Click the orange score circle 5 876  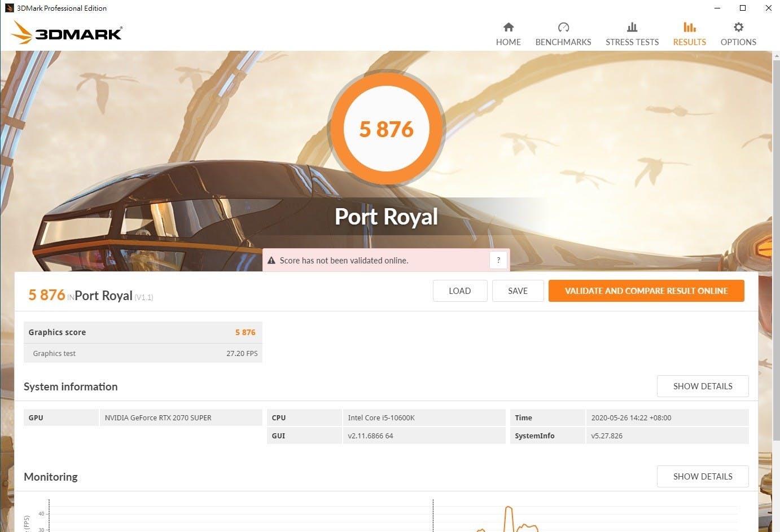(387, 129)
